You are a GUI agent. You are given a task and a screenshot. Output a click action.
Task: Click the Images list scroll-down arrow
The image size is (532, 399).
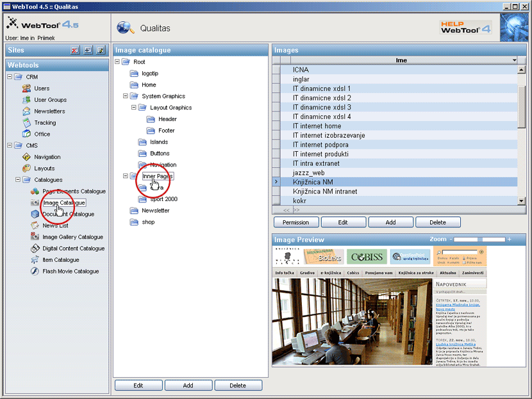point(521,200)
